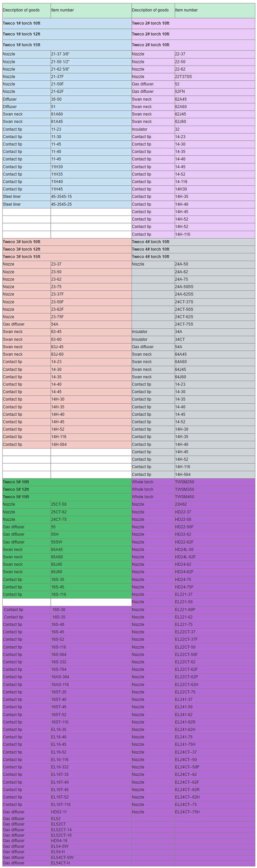The width and height of the screenshot is (257, 868).
Task: Click item number 21-37 3/8"
Action: click(60, 54)
